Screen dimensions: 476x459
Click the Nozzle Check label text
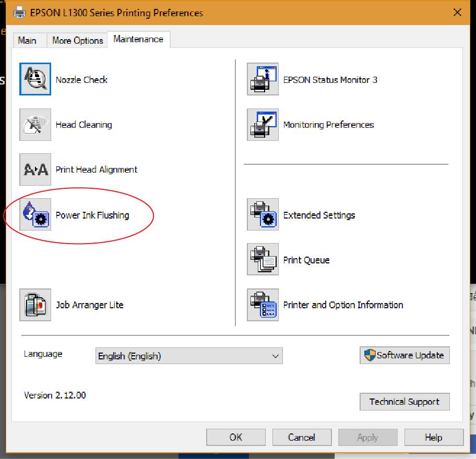click(x=81, y=80)
